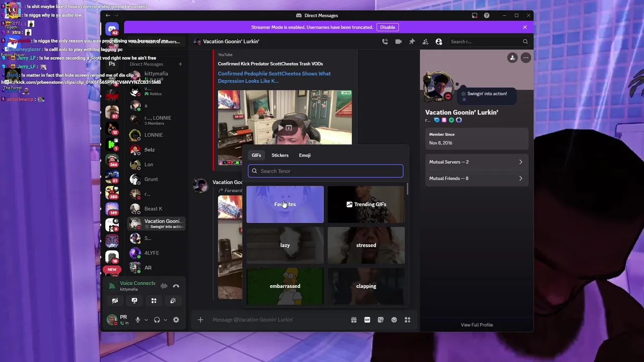644x362 pixels.
Task: Open the Beast K direct message
Action: pos(156,209)
